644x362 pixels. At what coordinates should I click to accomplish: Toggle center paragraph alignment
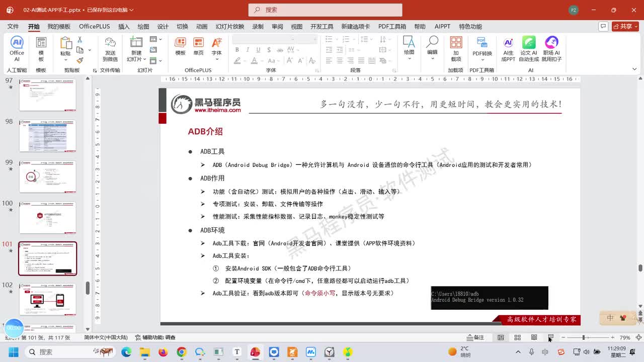(x=340, y=60)
